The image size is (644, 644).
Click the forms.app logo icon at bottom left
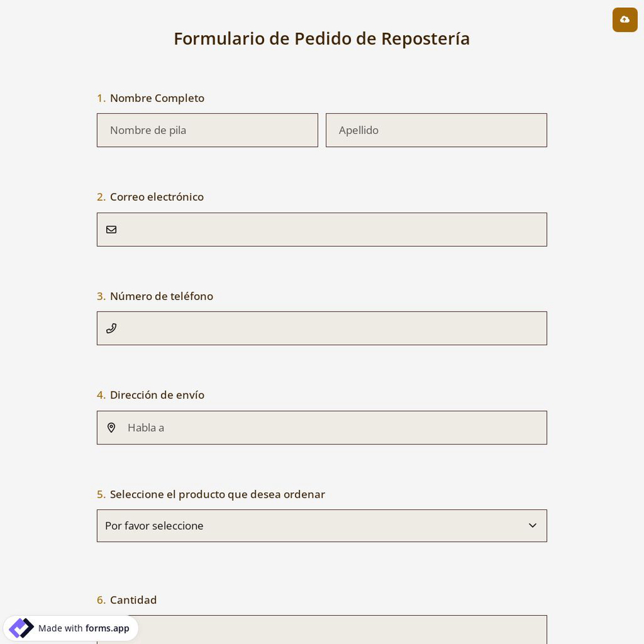tap(21, 628)
